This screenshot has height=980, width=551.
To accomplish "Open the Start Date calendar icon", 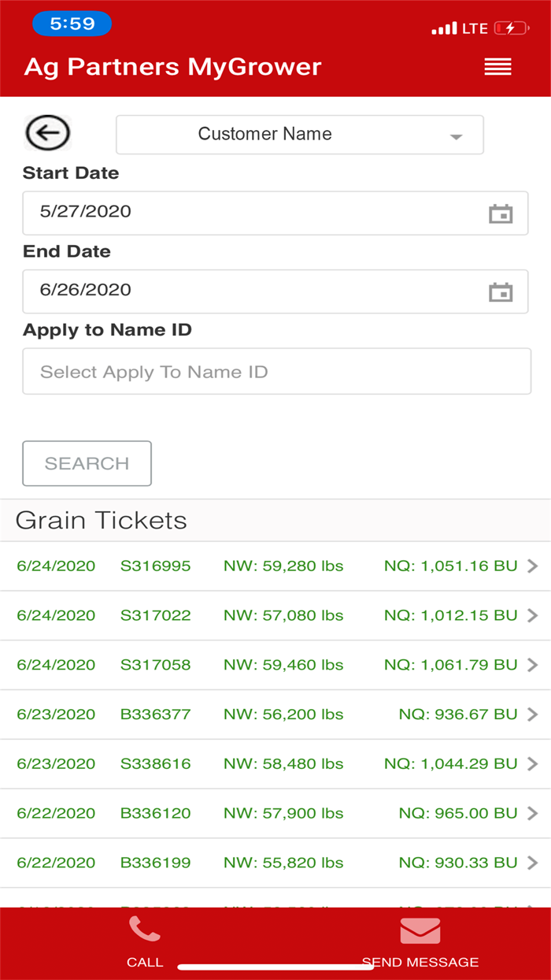I will tap(501, 213).
